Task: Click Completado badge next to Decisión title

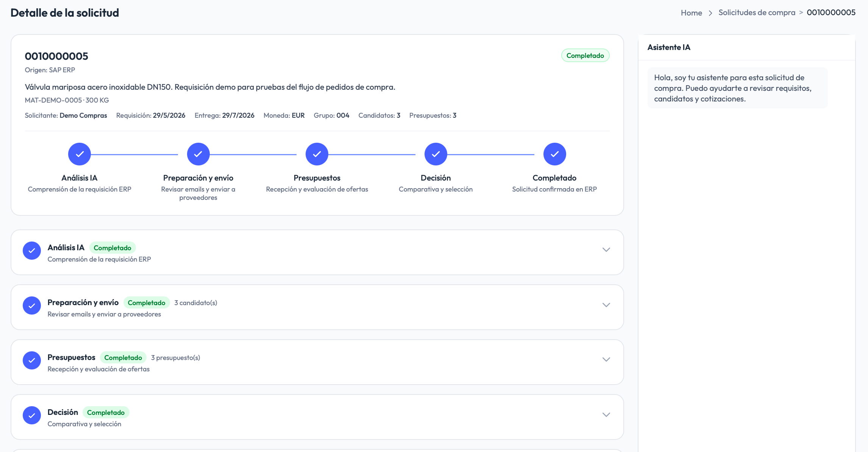Action: 106,413
